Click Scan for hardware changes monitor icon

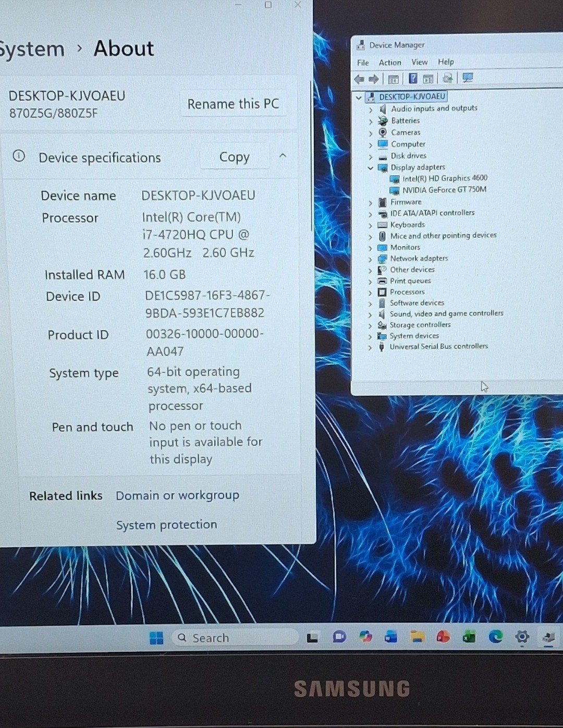point(468,78)
